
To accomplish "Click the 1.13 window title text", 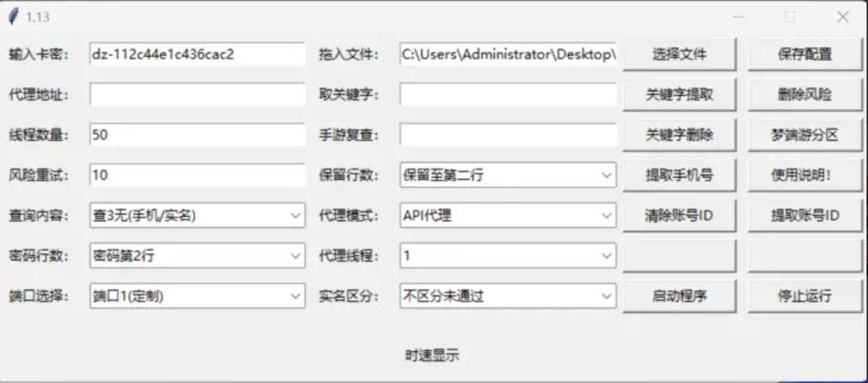I will [38, 17].
